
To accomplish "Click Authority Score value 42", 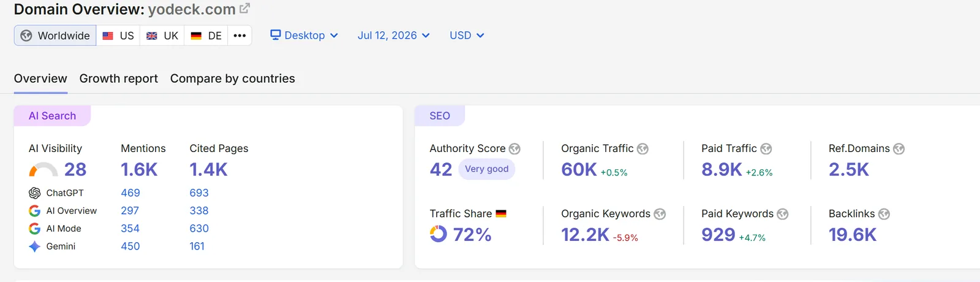I will coord(441,170).
